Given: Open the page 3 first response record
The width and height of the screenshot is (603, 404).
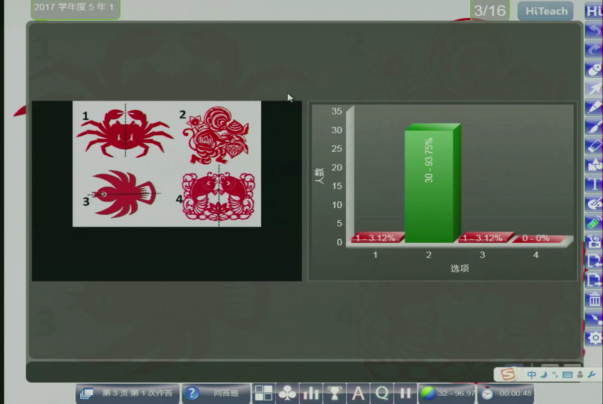Looking at the screenshot, I should (x=128, y=393).
